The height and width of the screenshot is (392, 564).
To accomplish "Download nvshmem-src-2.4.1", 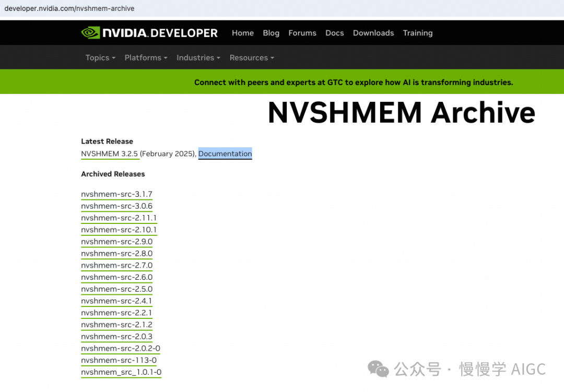I will point(116,301).
